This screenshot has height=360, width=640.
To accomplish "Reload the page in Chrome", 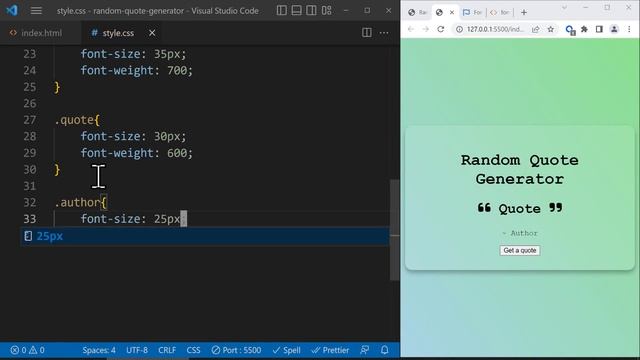I will pos(441,29).
